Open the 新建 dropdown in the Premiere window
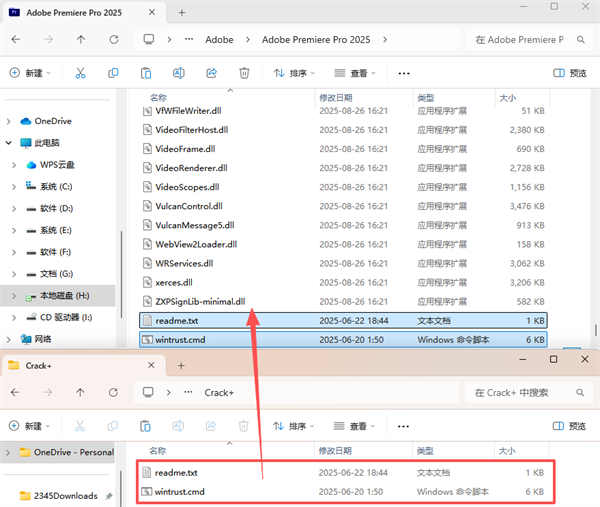This screenshot has width=600, height=507. coord(30,73)
